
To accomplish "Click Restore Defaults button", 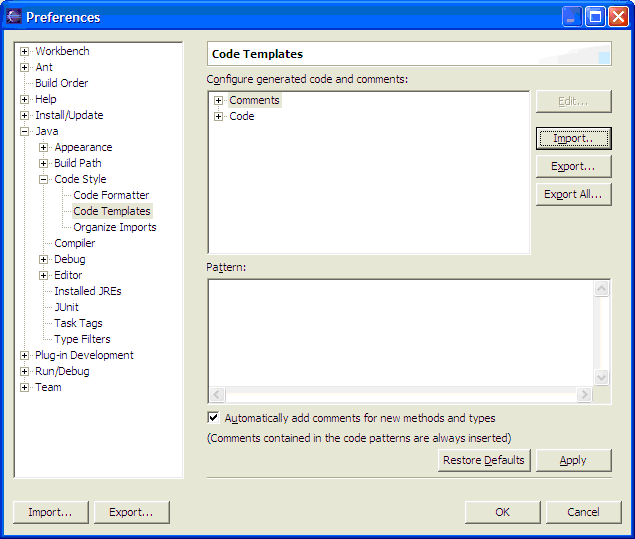I will [484, 460].
